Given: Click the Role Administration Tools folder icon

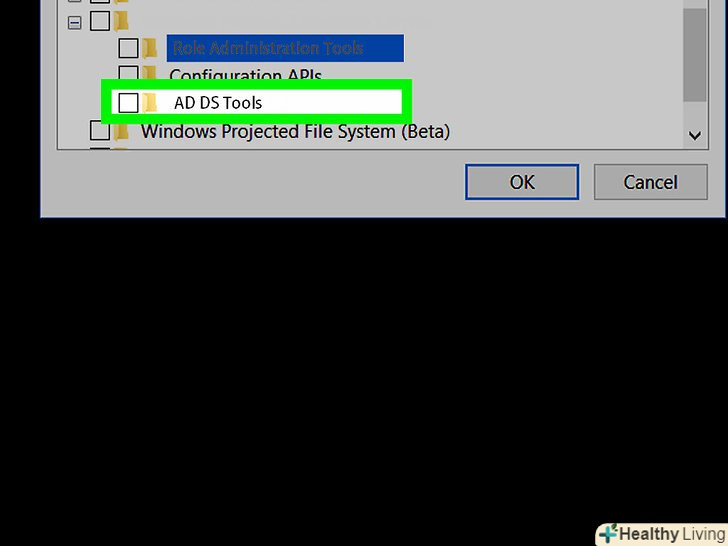Looking at the screenshot, I should tap(150, 48).
